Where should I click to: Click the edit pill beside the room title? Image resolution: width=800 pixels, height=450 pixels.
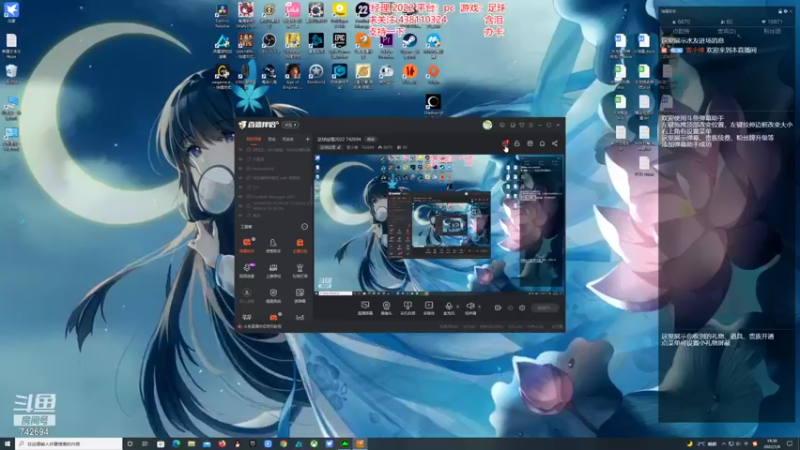(x=371, y=139)
